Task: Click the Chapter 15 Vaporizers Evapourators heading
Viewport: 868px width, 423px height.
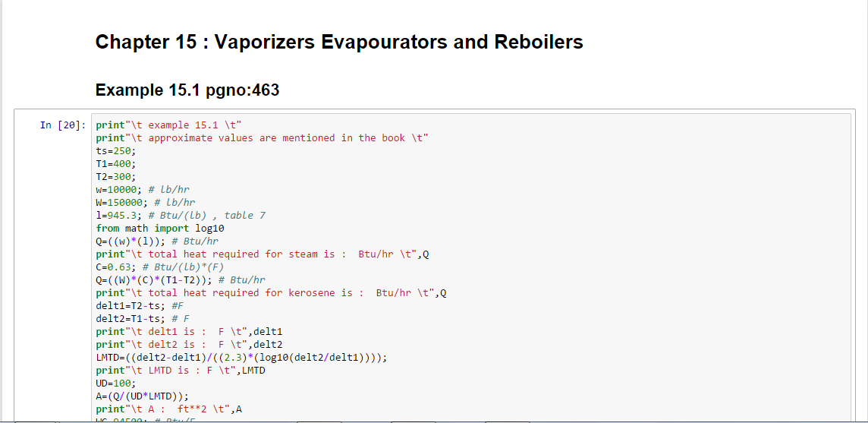Action: pos(339,42)
